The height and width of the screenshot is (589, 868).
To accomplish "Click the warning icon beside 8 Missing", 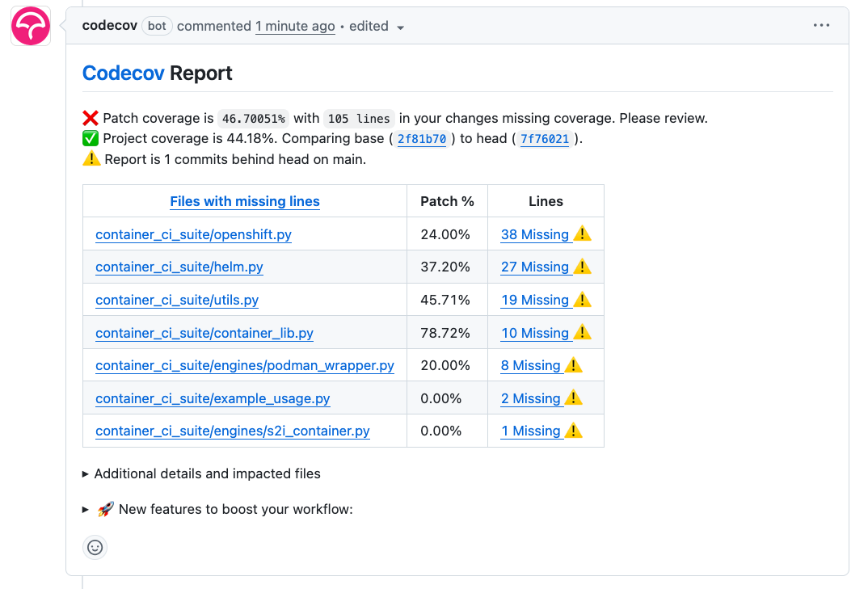I will pos(573,365).
